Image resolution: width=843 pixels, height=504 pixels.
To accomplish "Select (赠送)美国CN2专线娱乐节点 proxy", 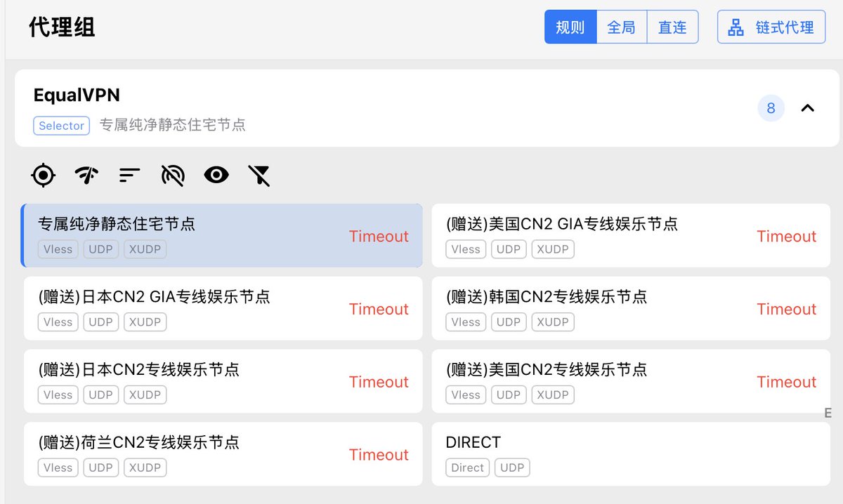I will tap(631, 381).
